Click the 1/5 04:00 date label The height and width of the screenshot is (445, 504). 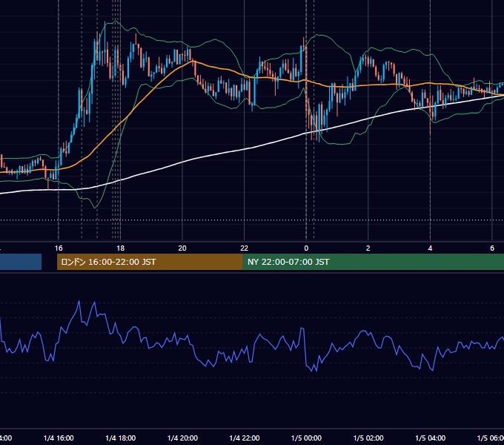431,438
